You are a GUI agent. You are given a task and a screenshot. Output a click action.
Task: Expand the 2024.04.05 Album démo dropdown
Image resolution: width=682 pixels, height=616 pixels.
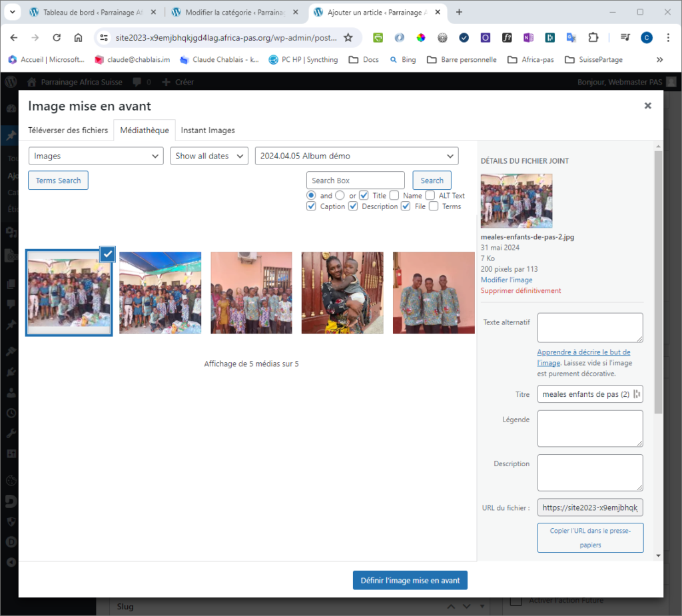click(356, 156)
